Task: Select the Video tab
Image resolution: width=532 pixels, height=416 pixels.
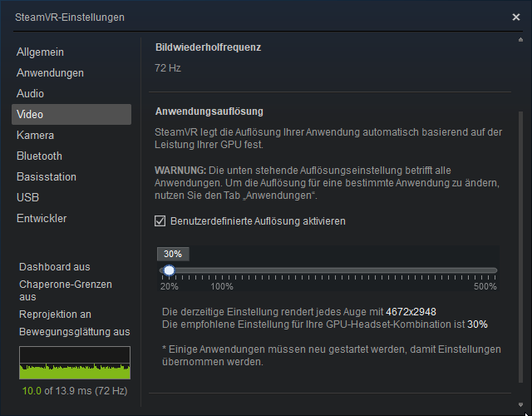Action: (71, 115)
